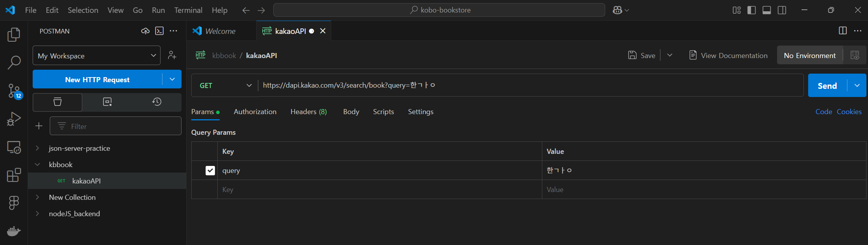Switch to the Body tab
Screen dimensions: 868x245
[351, 112]
